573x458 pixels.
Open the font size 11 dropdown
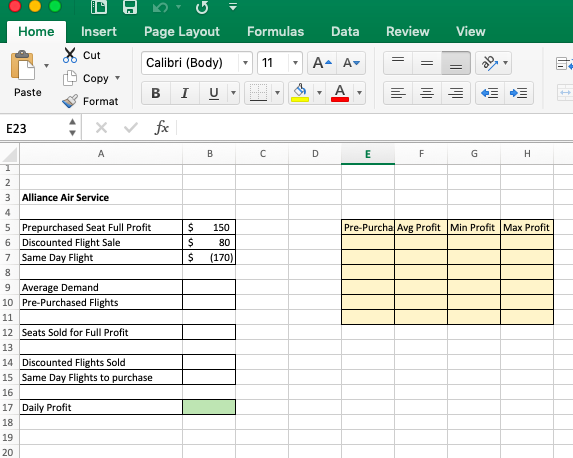(295, 63)
